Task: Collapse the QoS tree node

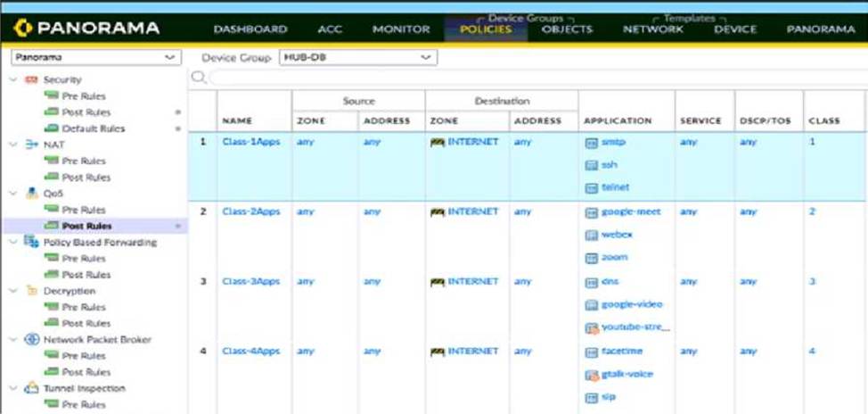Action: click(x=14, y=194)
